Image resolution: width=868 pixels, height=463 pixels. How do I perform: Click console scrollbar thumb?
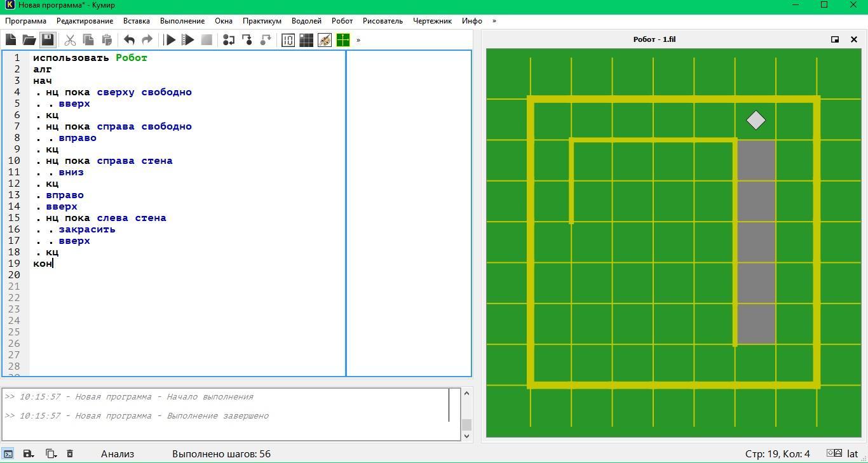pyautogui.click(x=467, y=424)
